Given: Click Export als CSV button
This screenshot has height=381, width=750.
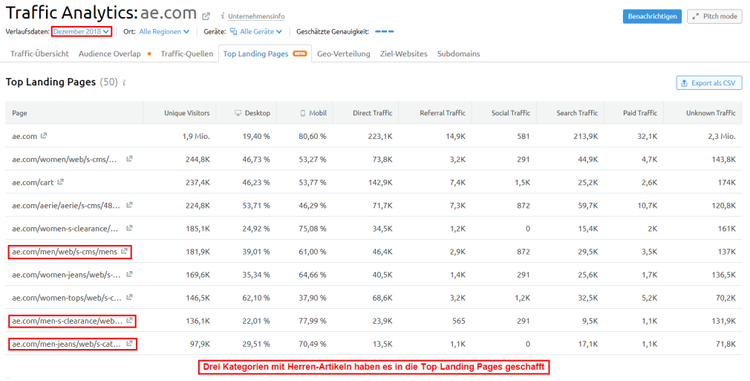Looking at the screenshot, I should click(709, 83).
